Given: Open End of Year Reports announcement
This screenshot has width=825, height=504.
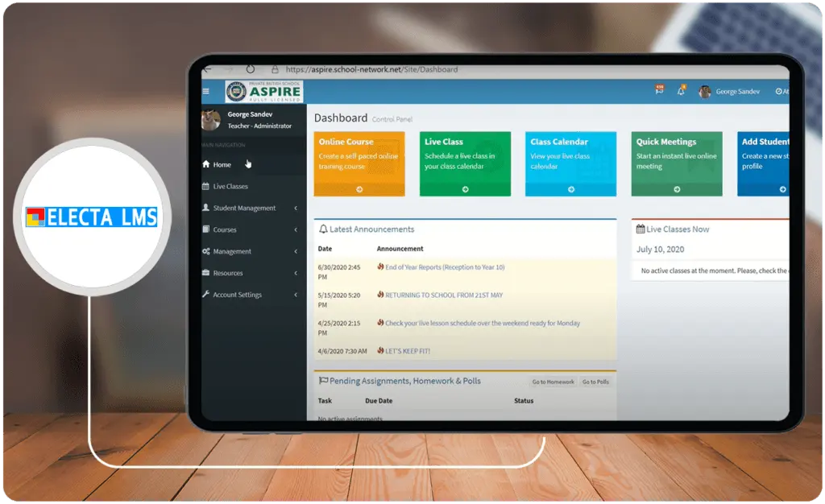Looking at the screenshot, I should (x=445, y=267).
